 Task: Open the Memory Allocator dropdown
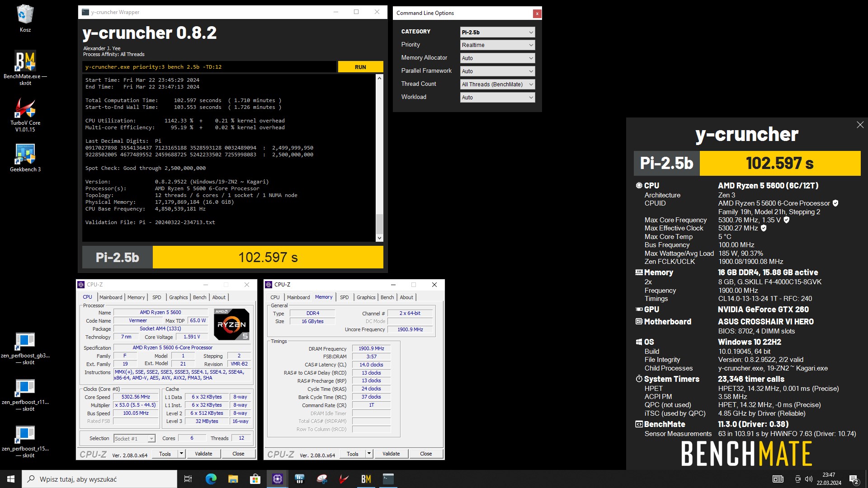pos(497,58)
